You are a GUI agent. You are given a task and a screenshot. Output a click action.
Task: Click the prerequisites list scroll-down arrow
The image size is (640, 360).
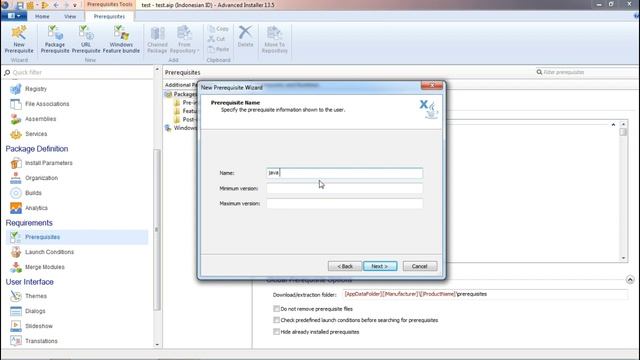(x=623, y=258)
